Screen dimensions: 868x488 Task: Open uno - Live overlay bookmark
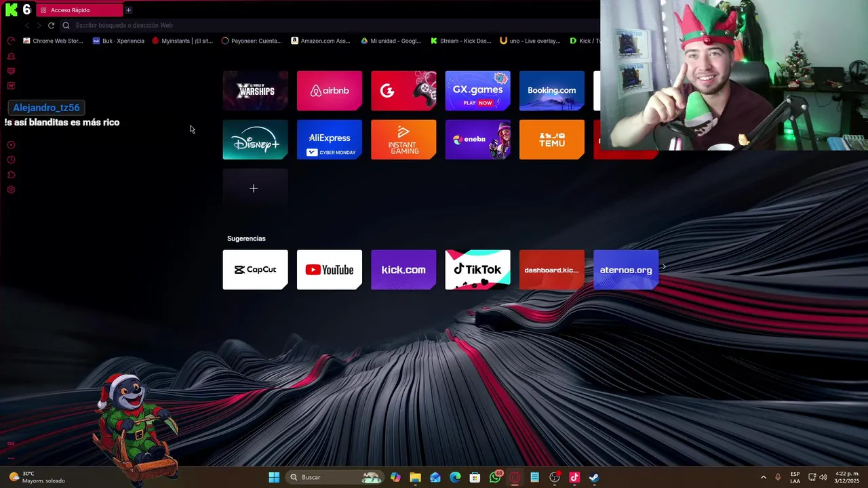coord(530,41)
